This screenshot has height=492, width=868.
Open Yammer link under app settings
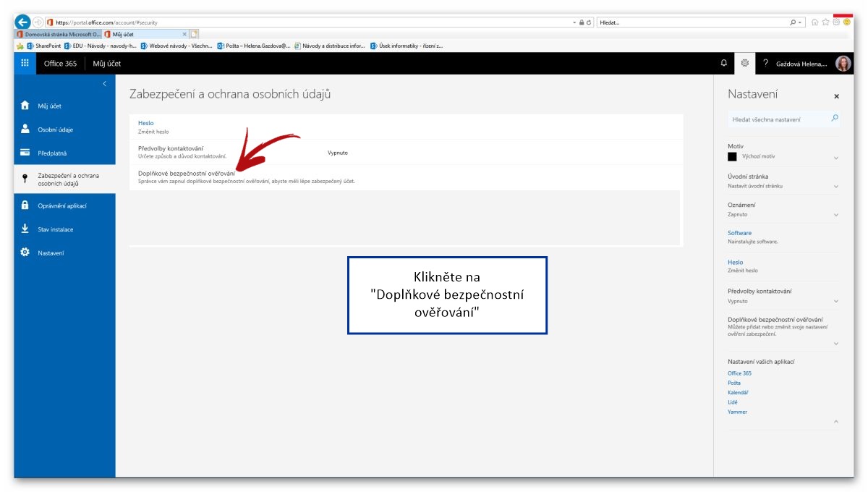(737, 412)
